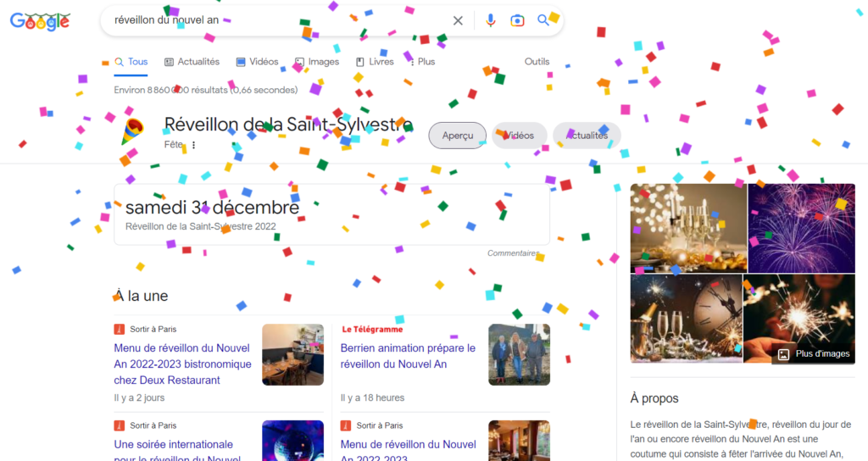Click the party popper icon
The height and width of the screenshot is (461, 868).
(133, 131)
